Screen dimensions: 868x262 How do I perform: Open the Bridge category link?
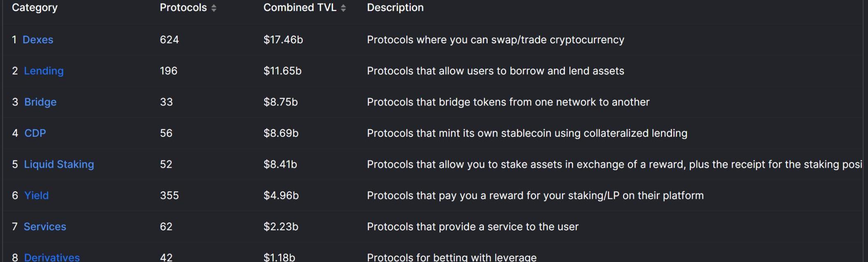tap(40, 102)
